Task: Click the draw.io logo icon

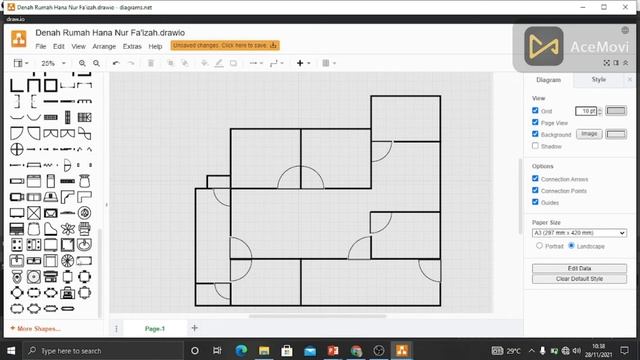Action: coord(19,39)
